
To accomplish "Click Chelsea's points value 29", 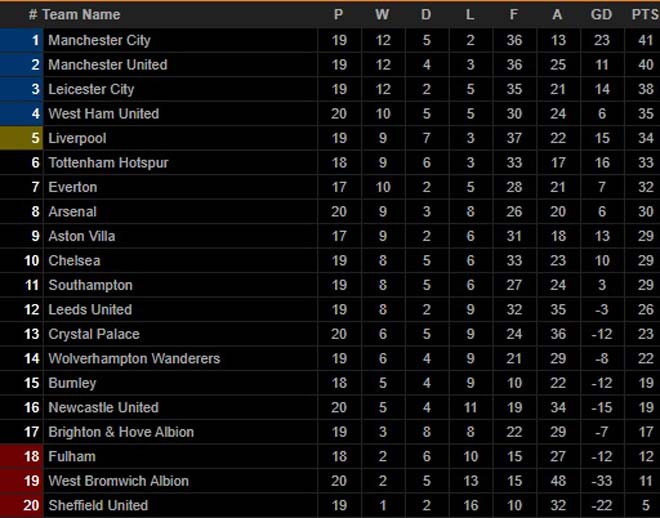I will tap(645, 261).
